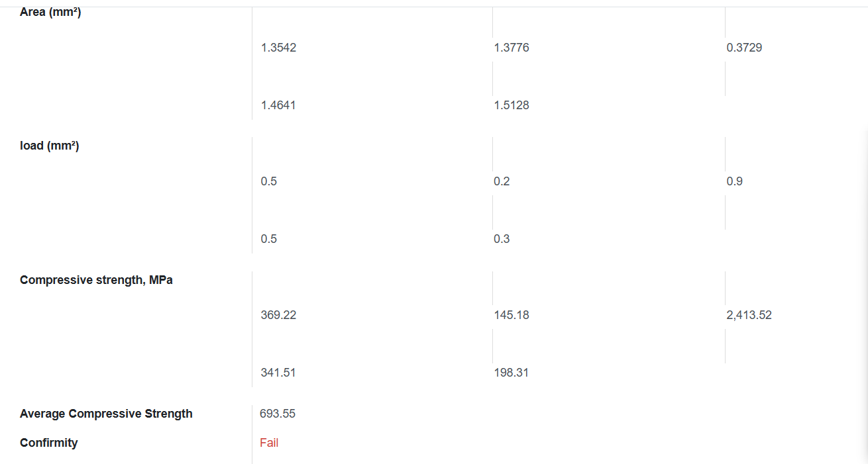Click the red Fail conformity result

(269, 443)
